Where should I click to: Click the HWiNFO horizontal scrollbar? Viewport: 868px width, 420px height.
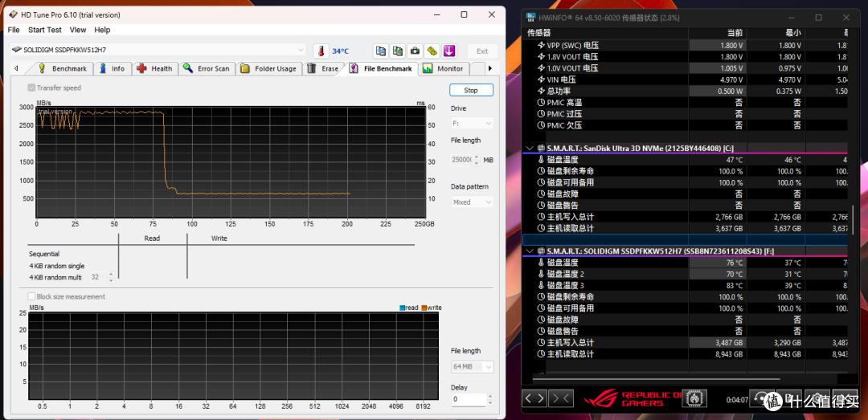(656, 380)
